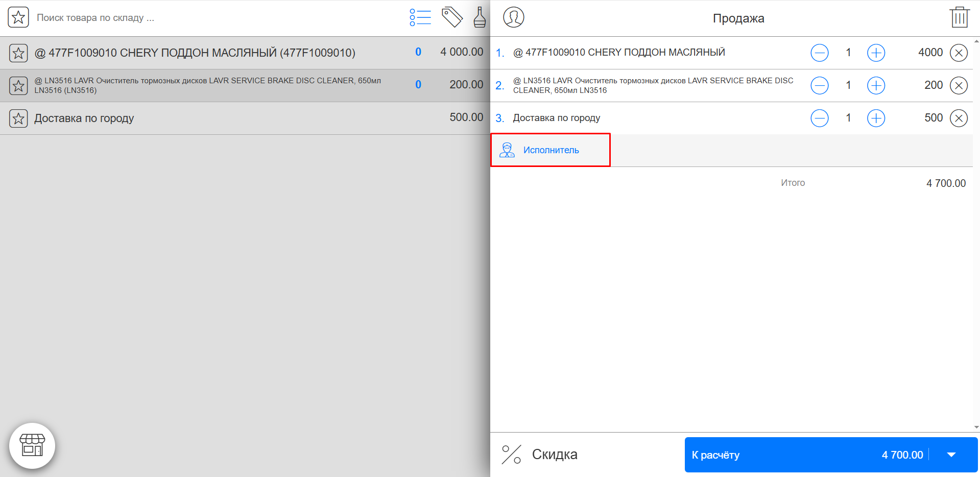Click the favorites star next to search field
The height and width of the screenshot is (477, 980).
[18, 17]
